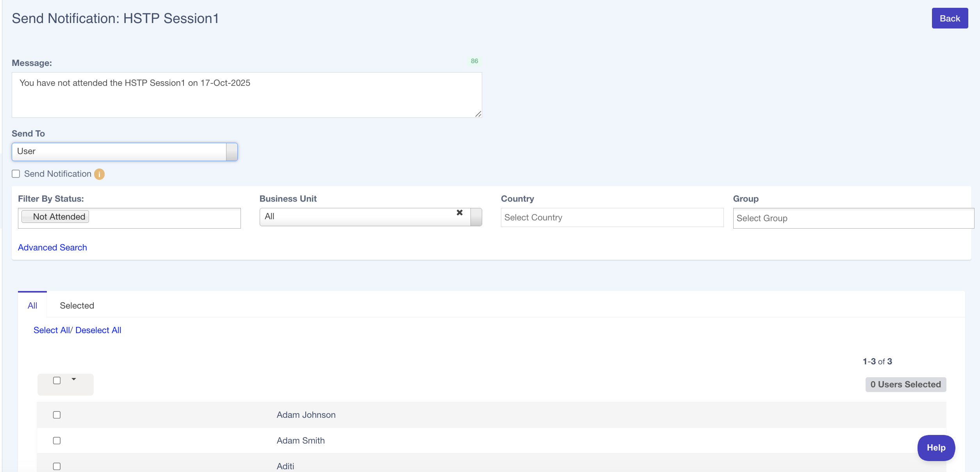Screen dimensions: 980x472
Task: Open the Advanced Search link
Action: (52, 248)
